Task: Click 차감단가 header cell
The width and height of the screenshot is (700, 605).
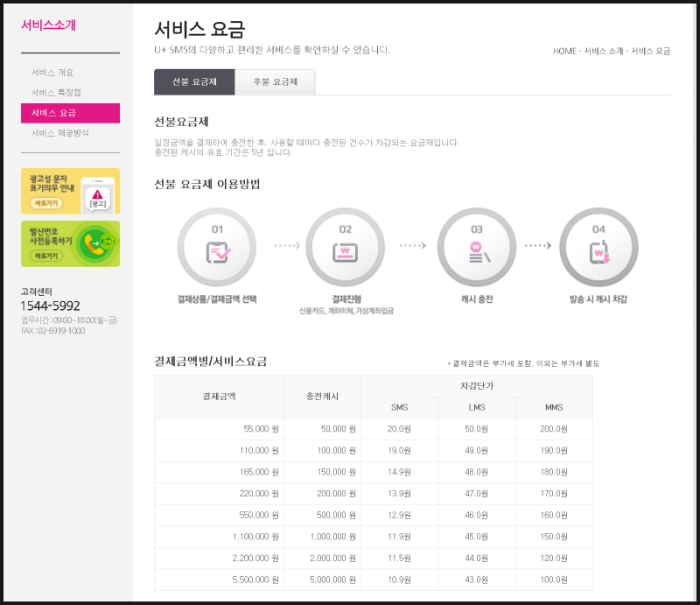Action: tap(477, 386)
